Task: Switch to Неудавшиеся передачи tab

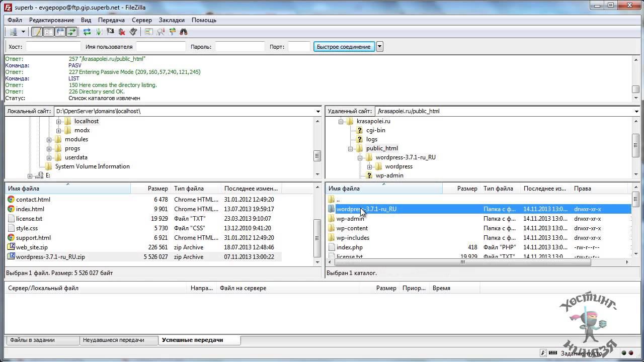Action: point(114,340)
